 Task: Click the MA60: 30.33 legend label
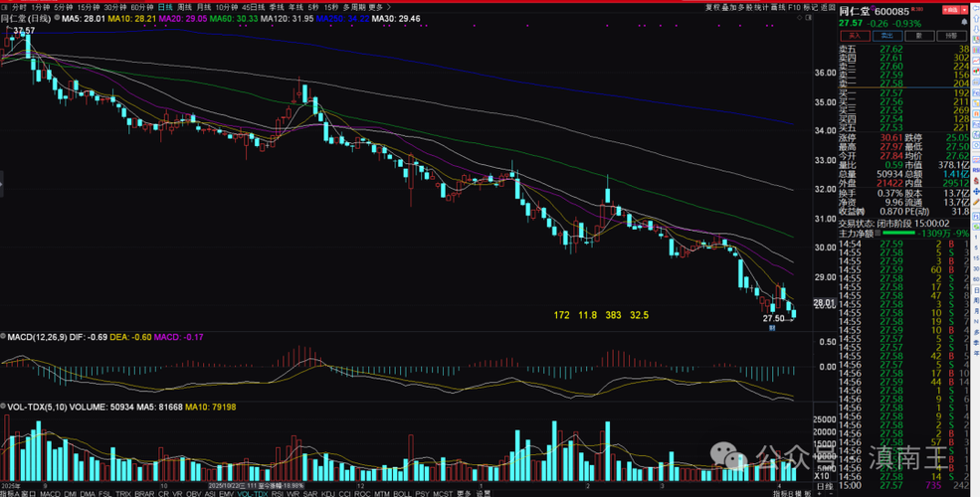234,19
